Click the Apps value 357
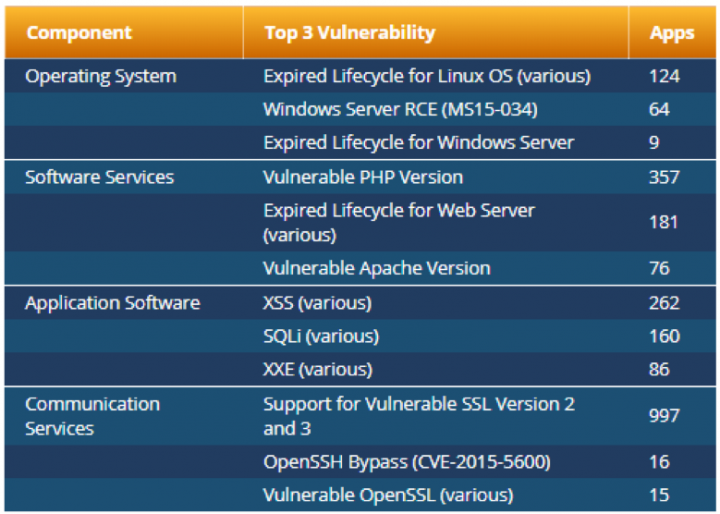 (x=664, y=177)
